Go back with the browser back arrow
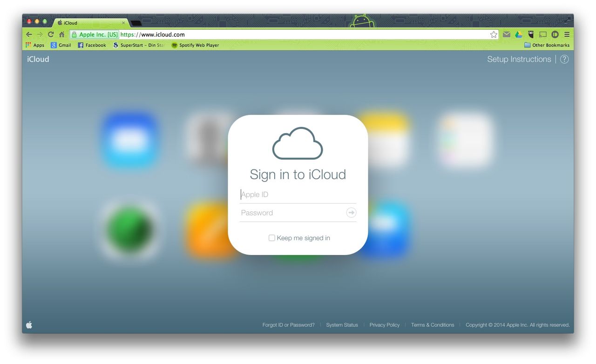The width and height of the screenshot is (596, 364). 29,34
